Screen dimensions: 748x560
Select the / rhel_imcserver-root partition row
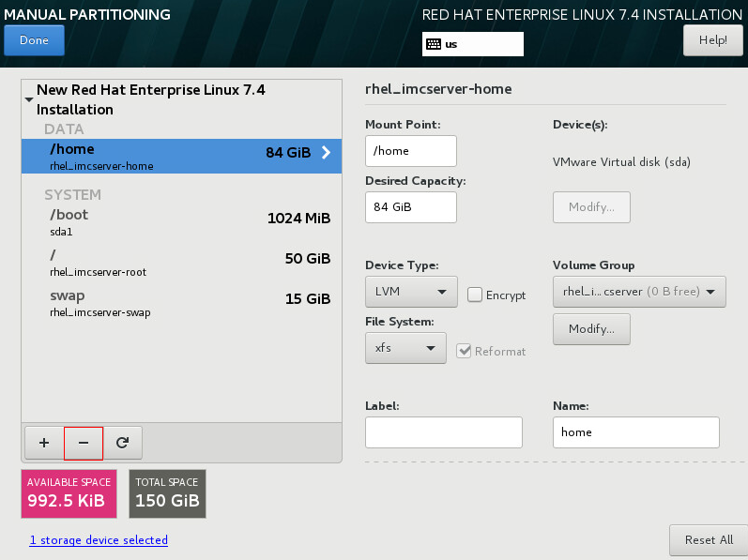181,263
